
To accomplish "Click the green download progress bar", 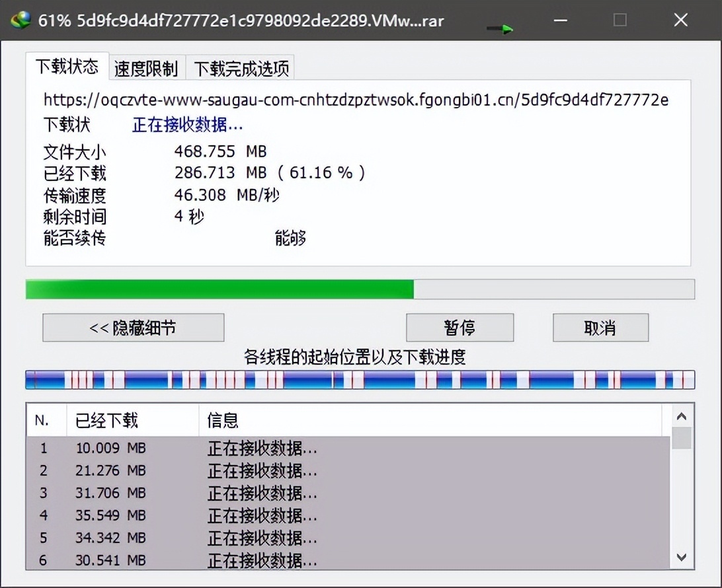I will pos(360,289).
